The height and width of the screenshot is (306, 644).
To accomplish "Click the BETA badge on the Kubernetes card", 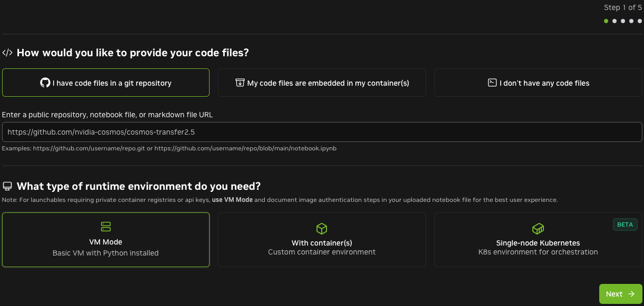I will (625, 225).
